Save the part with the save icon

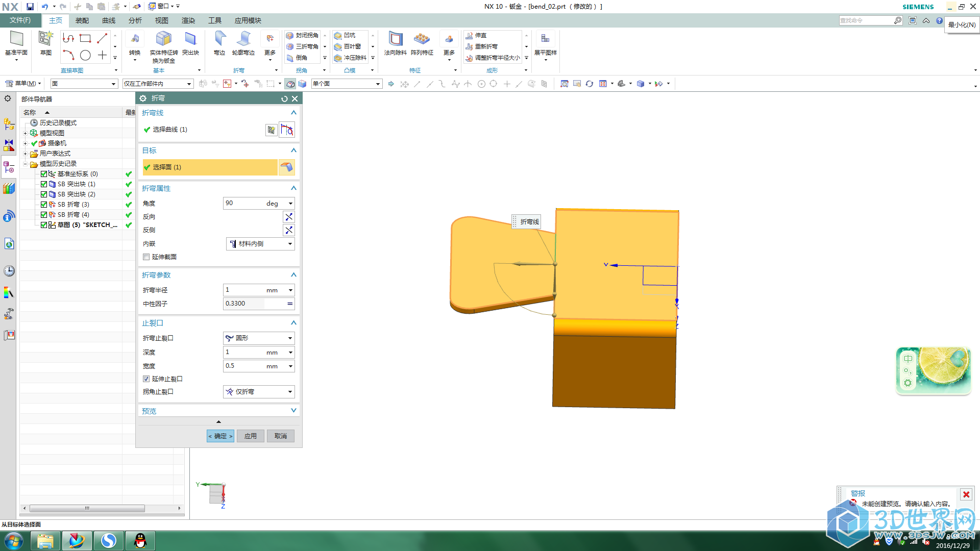pos(30,7)
